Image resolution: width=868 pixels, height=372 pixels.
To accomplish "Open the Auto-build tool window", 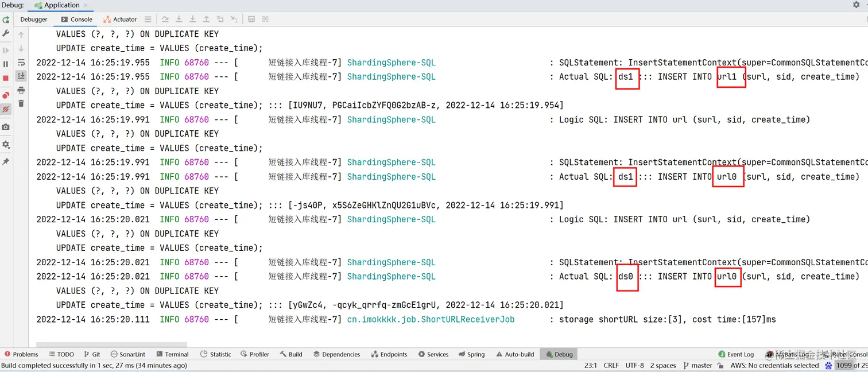I will click(515, 354).
